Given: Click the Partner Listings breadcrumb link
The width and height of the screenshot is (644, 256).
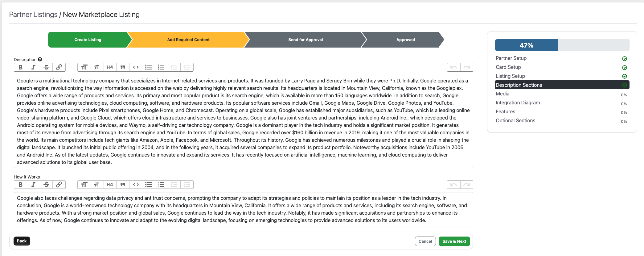Looking at the screenshot, I should [33, 15].
